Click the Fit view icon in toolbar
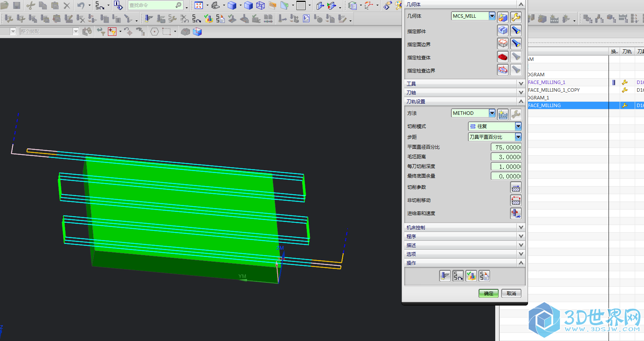The image size is (644, 341). [199, 5]
